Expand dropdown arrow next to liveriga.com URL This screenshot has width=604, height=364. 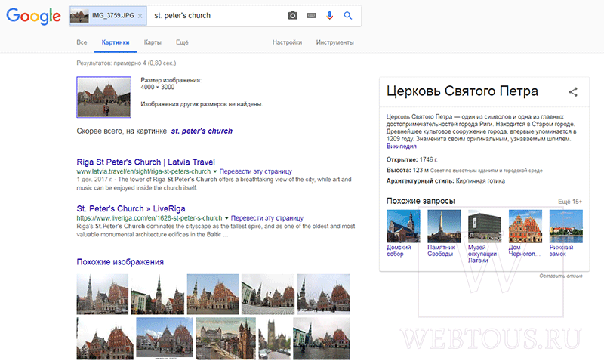click(x=226, y=218)
